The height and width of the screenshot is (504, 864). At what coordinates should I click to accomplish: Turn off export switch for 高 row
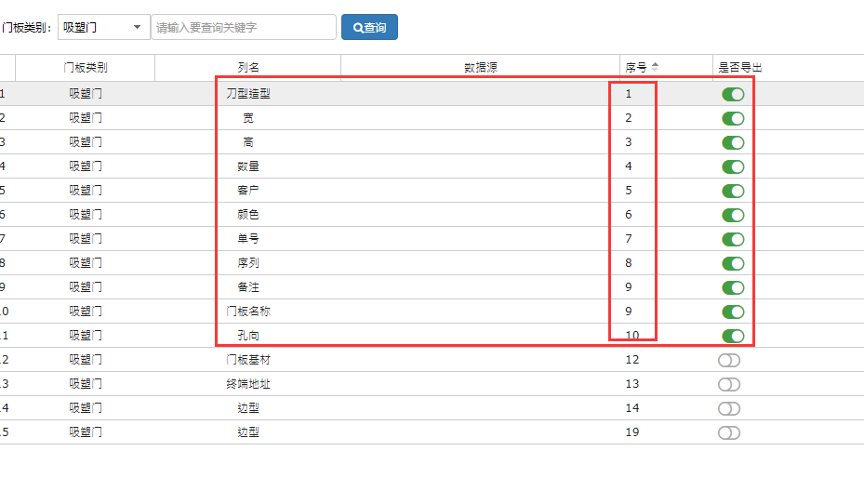(733, 142)
